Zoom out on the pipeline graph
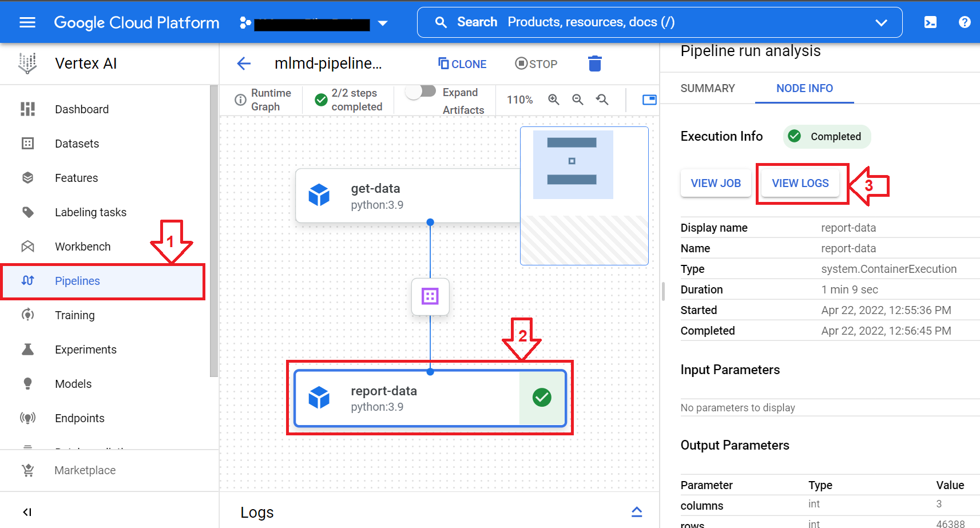 pyautogui.click(x=578, y=100)
